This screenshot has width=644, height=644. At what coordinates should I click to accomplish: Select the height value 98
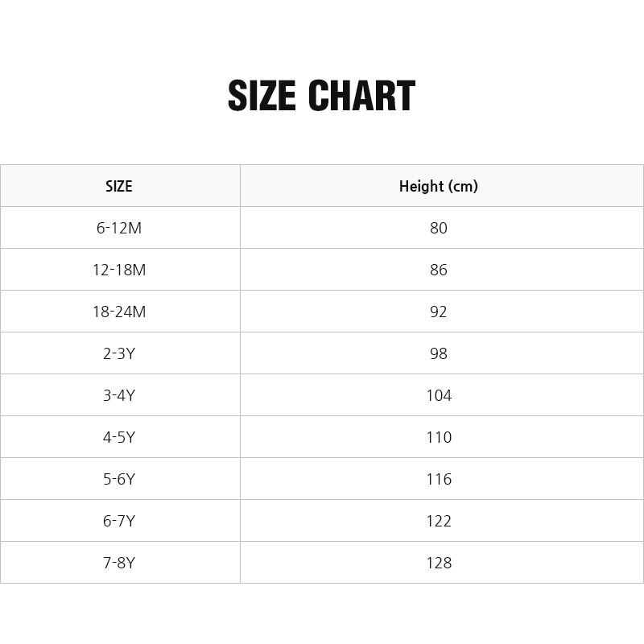click(439, 353)
